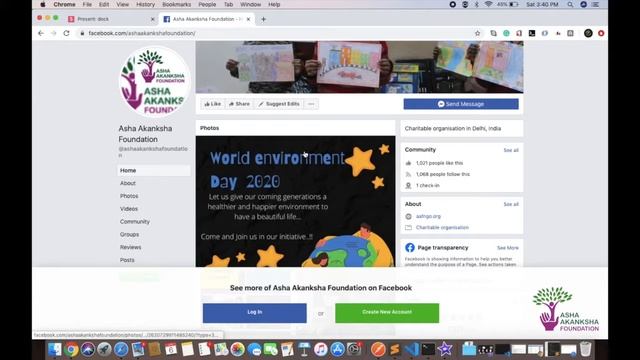Share the Asha Akanksha Foundation page

tap(239, 104)
